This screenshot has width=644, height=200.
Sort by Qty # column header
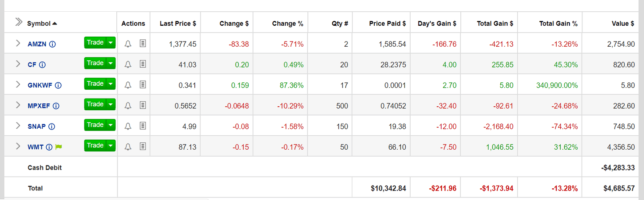pos(340,24)
